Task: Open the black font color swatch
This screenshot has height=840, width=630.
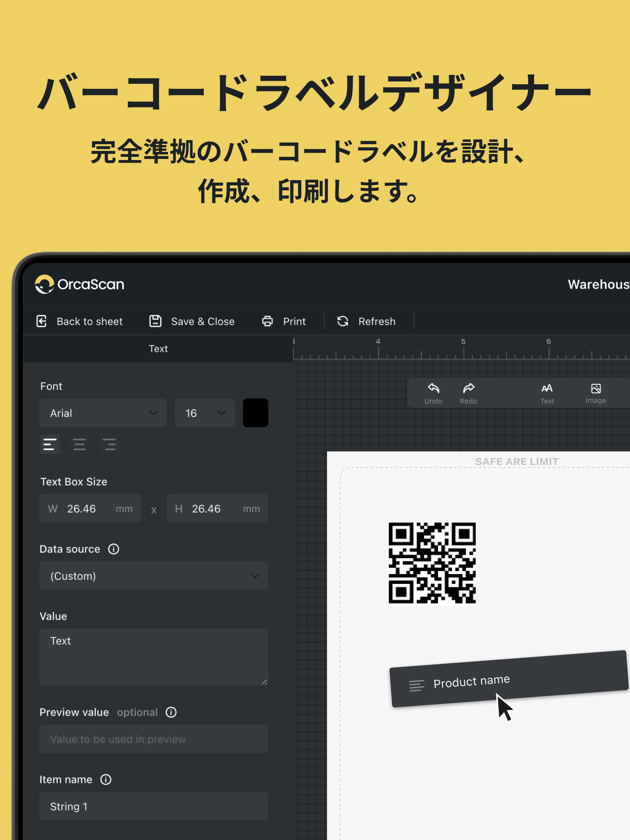Action: (255, 413)
